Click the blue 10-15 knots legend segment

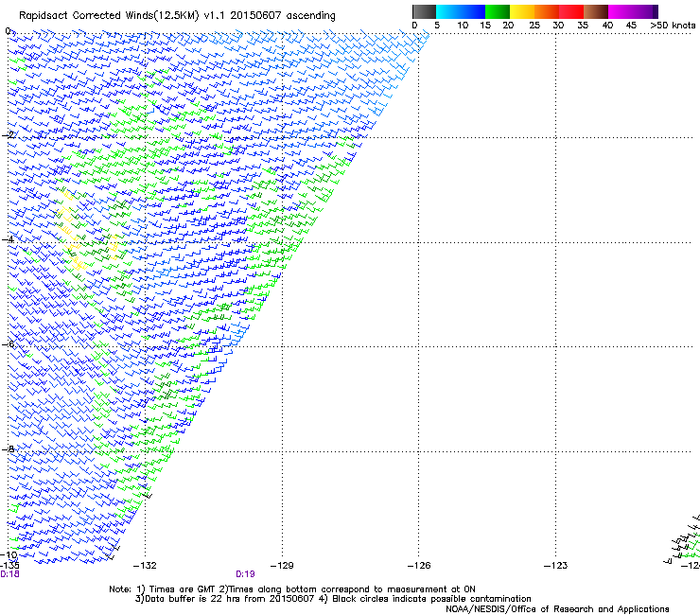click(473, 11)
